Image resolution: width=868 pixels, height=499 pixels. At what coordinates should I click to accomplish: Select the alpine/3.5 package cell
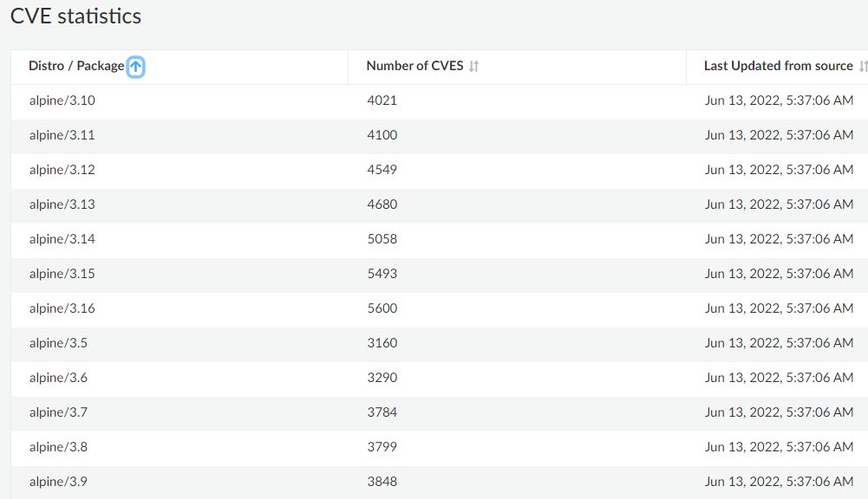pyautogui.click(x=58, y=343)
